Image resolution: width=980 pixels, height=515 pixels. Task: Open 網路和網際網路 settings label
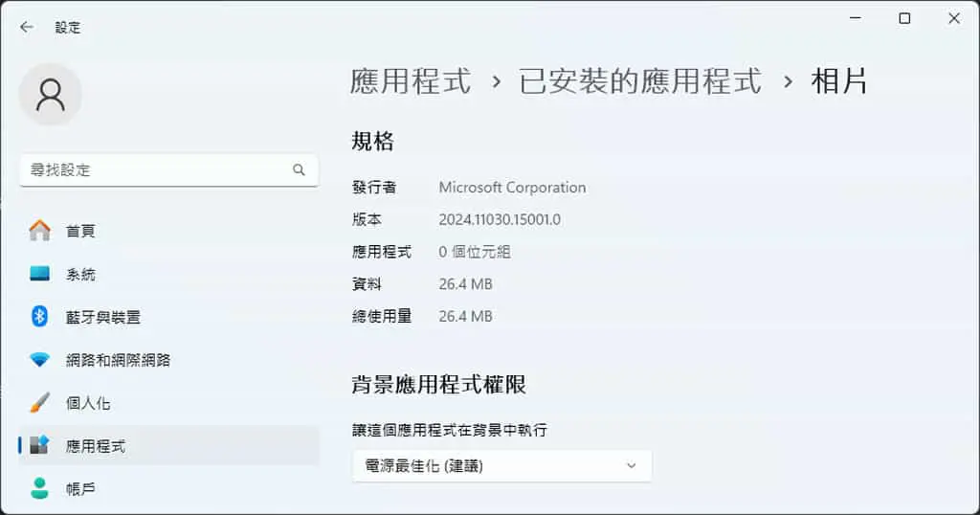pos(118,360)
